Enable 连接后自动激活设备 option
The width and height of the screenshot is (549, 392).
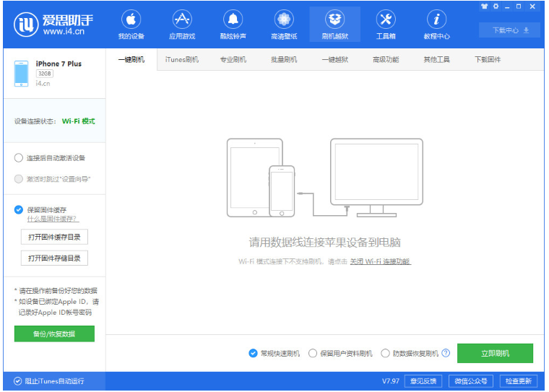[x=19, y=158]
